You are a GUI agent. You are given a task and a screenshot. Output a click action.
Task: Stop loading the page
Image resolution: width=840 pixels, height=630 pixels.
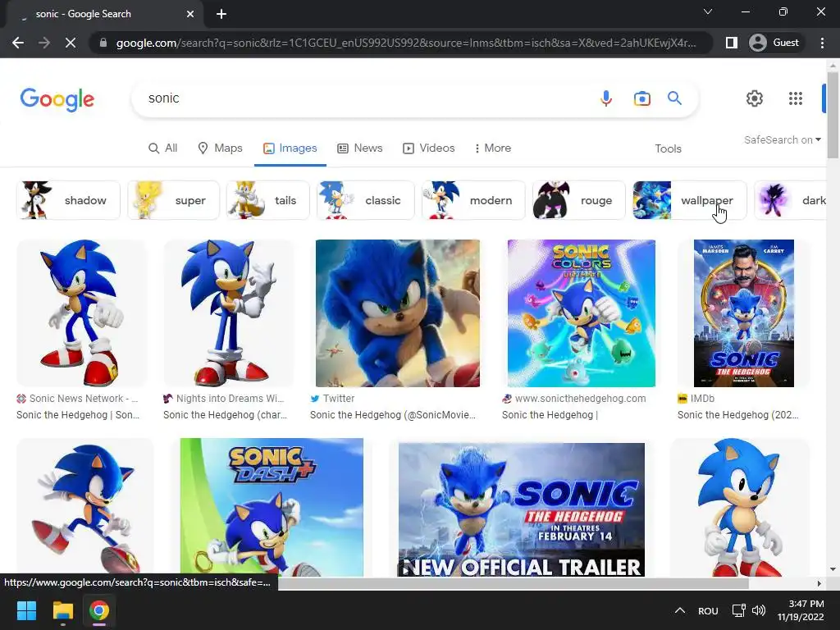coord(71,43)
